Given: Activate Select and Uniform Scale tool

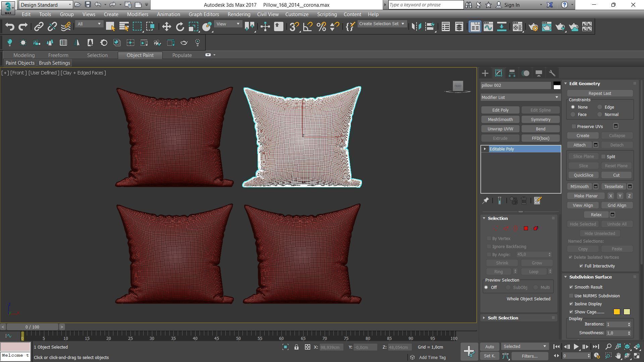Looking at the screenshot, I should 193,27.
